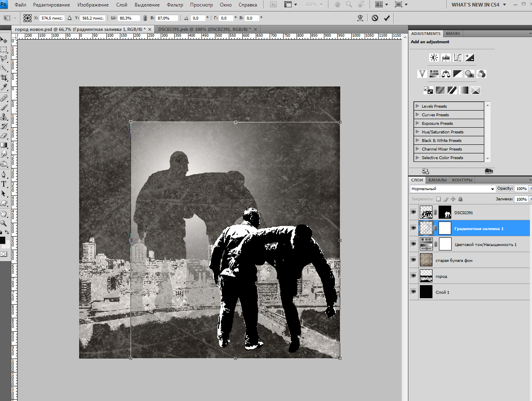Open the layer blend mode dropdown
This screenshot has height=401, width=532.
click(x=452, y=189)
